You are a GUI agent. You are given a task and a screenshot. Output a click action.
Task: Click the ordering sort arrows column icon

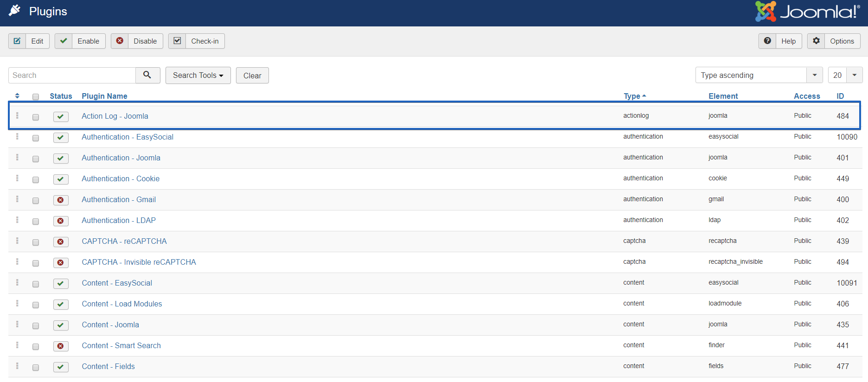click(17, 96)
